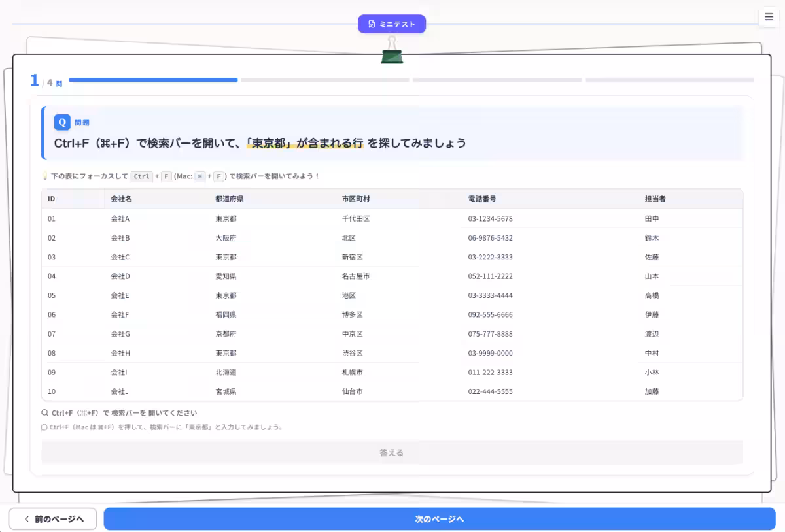This screenshot has height=532, width=785.
Task: Click the 都道府県 column header
Action: (x=230, y=199)
